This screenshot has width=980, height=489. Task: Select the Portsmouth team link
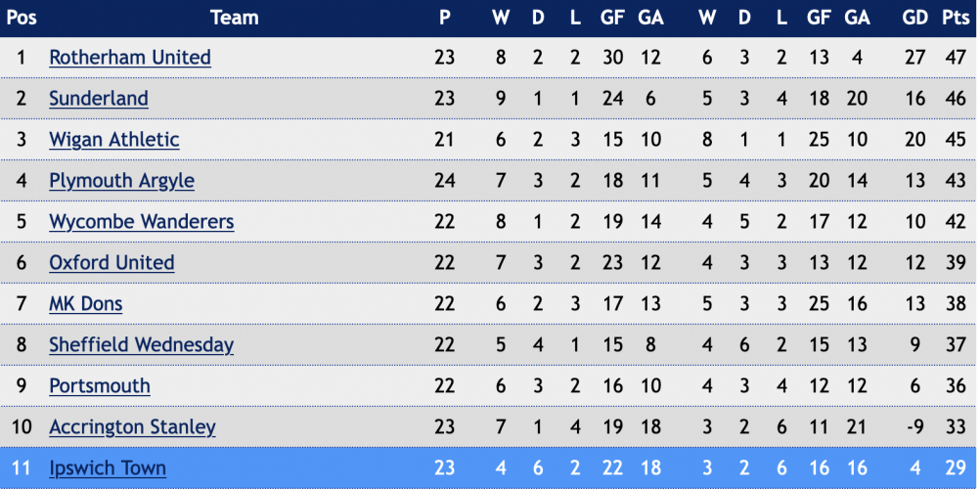point(100,386)
